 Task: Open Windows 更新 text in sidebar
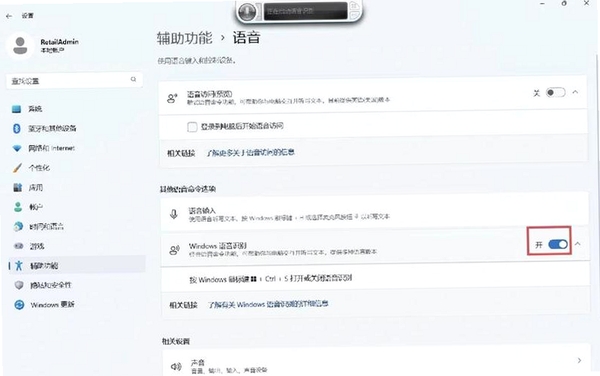[x=52, y=305]
